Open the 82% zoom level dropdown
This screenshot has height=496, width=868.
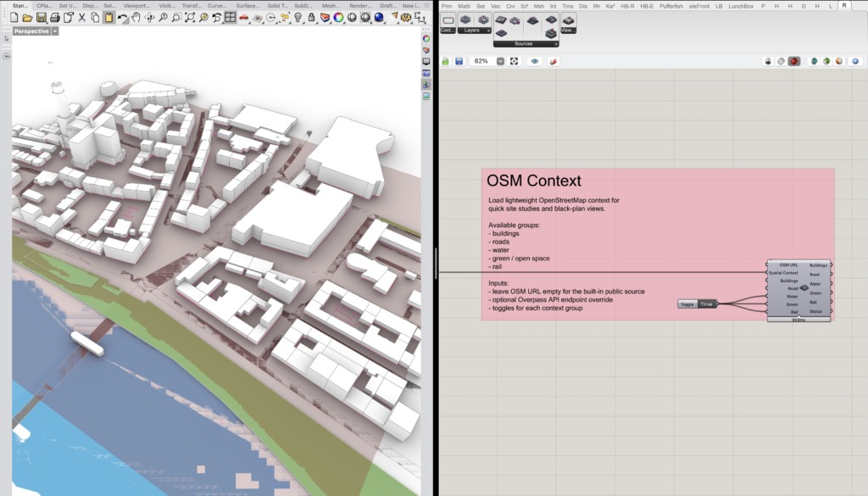pyautogui.click(x=500, y=61)
